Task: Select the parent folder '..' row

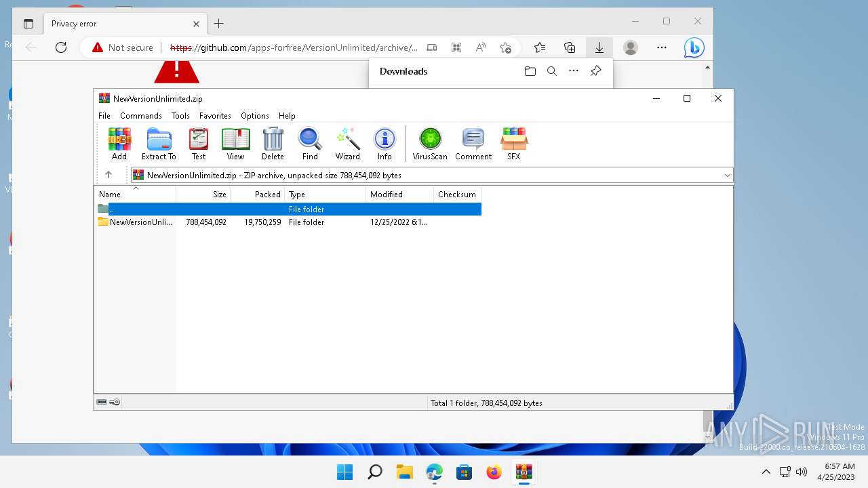Action: coord(289,209)
